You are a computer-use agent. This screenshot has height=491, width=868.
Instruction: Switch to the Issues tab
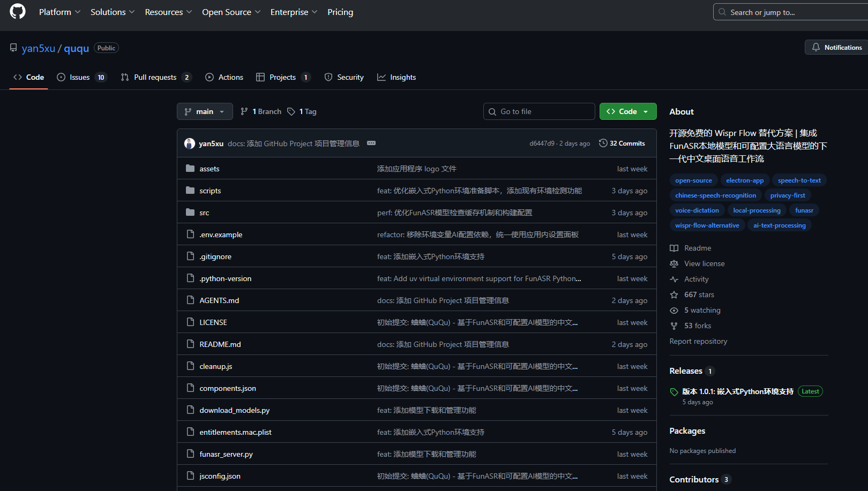(81, 77)
